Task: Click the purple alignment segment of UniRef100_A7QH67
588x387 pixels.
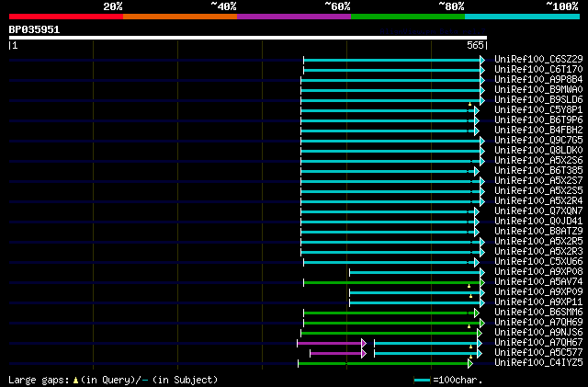Action: pyautogui.click(x=330, y=343)
